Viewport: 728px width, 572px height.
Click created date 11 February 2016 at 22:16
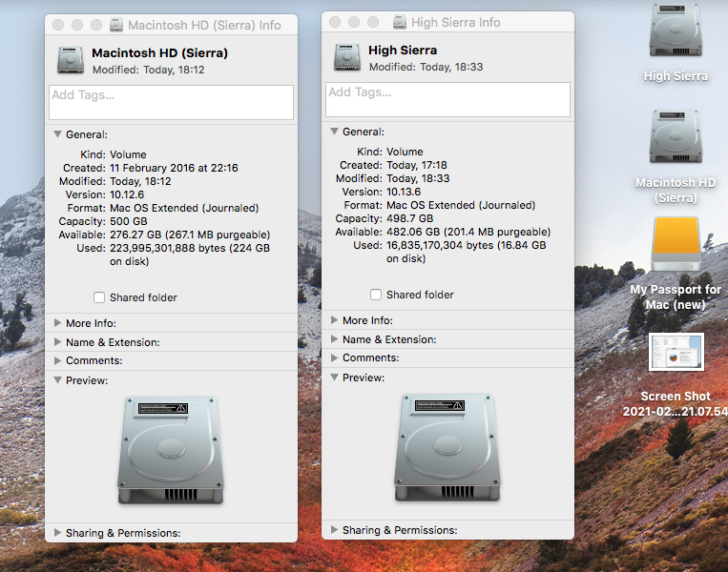click(x=174, y=168)
